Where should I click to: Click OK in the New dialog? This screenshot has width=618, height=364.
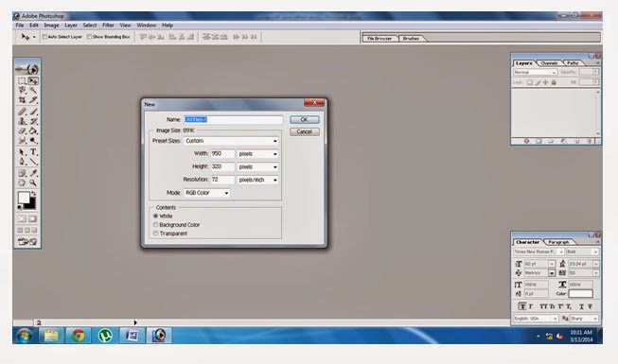305,119
